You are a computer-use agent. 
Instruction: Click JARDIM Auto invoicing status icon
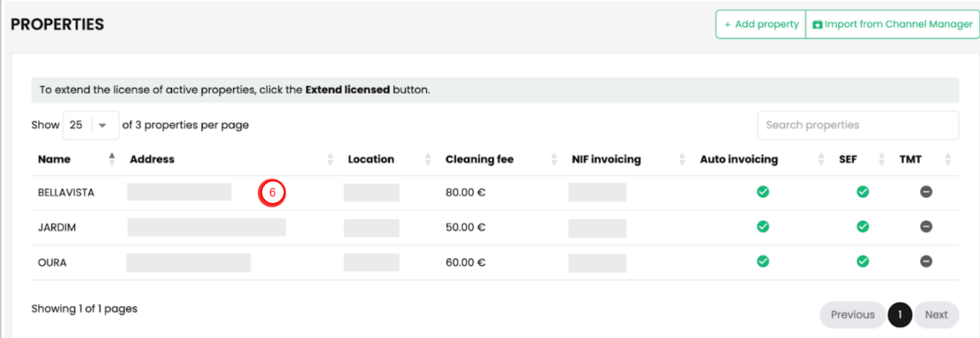[x=763, y=227]
